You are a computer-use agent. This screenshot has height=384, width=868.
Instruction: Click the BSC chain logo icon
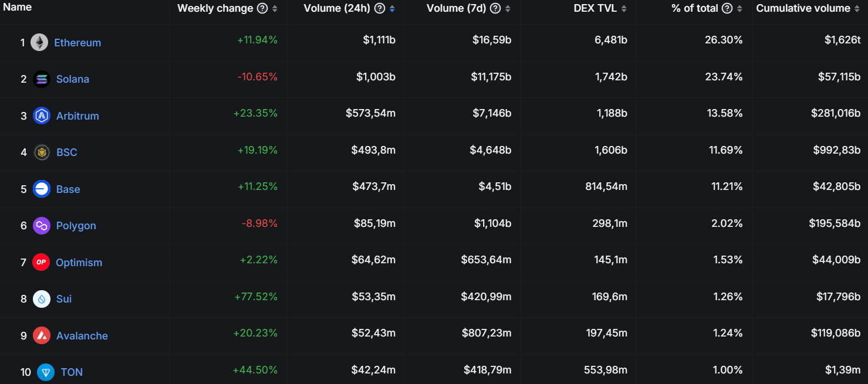point(42,152)
